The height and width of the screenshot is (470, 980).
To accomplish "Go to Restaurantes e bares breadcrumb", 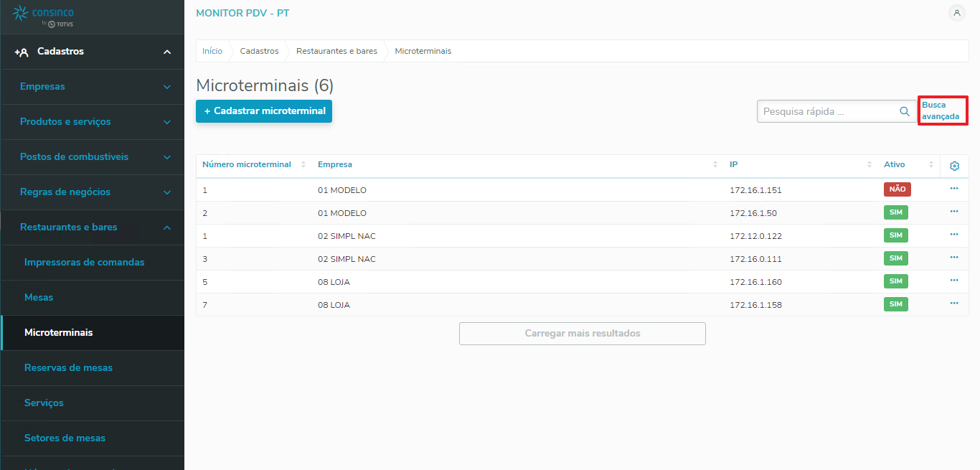I will (336, 51).
